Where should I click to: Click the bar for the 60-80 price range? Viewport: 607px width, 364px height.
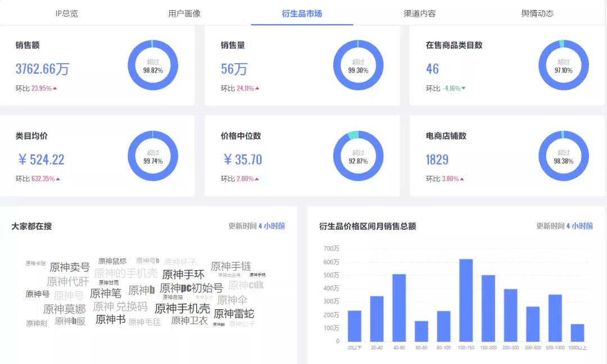click(x=421, y=331)
